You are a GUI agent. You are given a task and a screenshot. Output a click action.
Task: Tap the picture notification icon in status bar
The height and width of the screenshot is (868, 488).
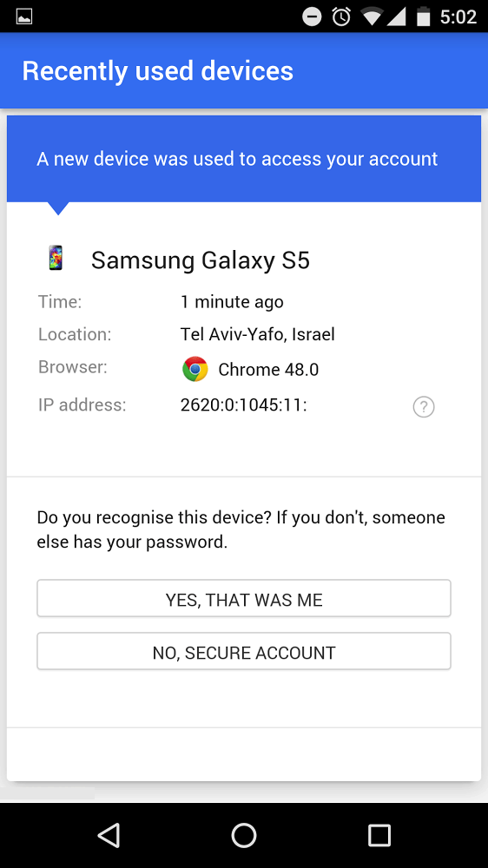(23, 16)
